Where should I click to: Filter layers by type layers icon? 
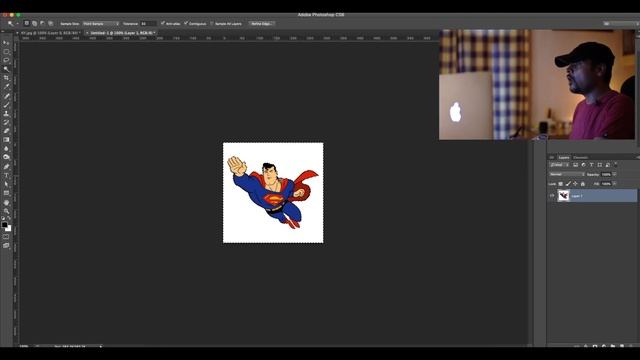591,165
